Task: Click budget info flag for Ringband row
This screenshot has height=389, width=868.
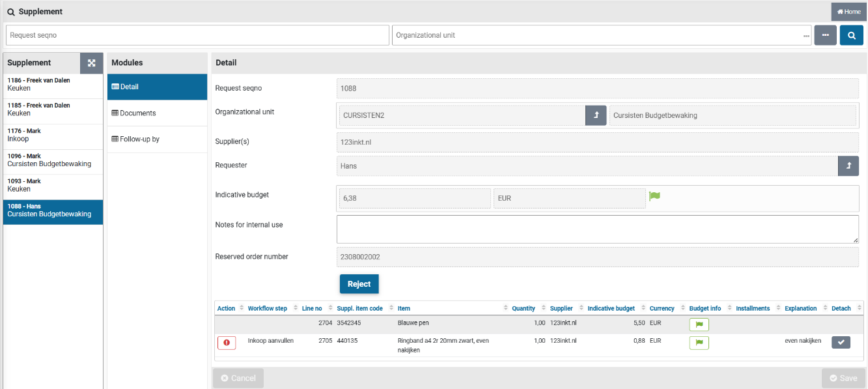Action: (699, 343)
